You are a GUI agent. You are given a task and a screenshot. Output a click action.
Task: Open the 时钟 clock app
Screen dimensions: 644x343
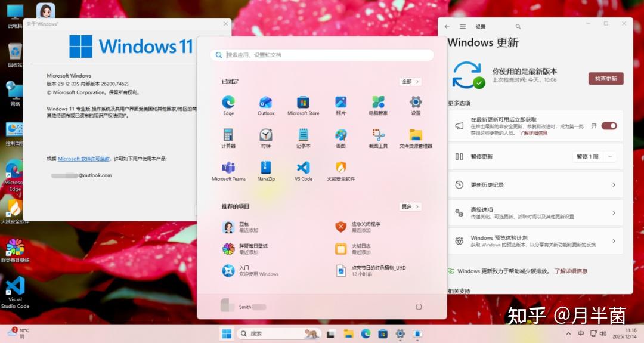[x=266, y=138]
